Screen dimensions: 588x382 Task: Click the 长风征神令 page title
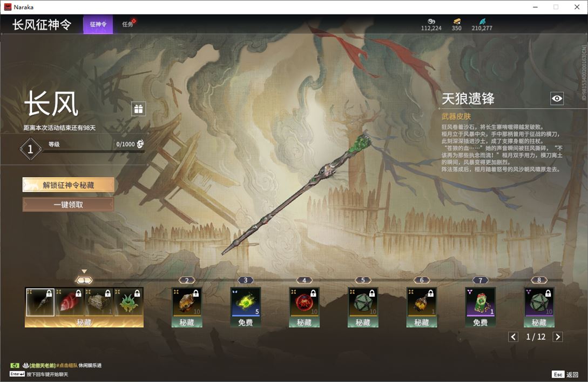coord(42,25)
